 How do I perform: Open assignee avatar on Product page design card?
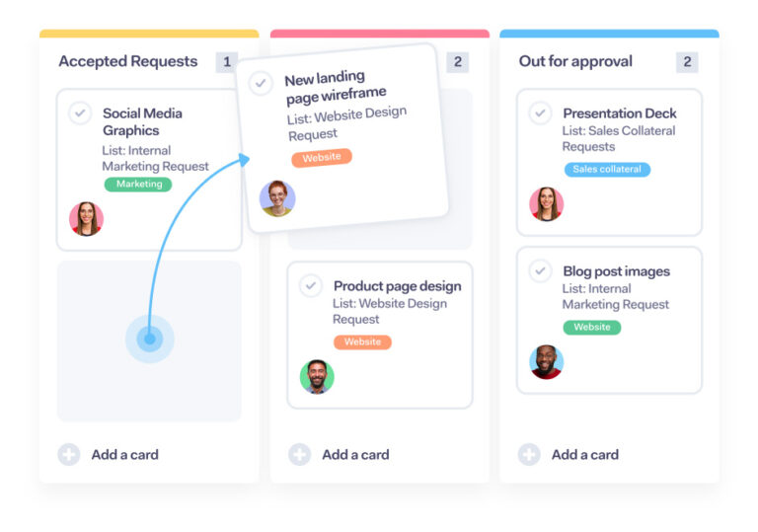(317, 377)
